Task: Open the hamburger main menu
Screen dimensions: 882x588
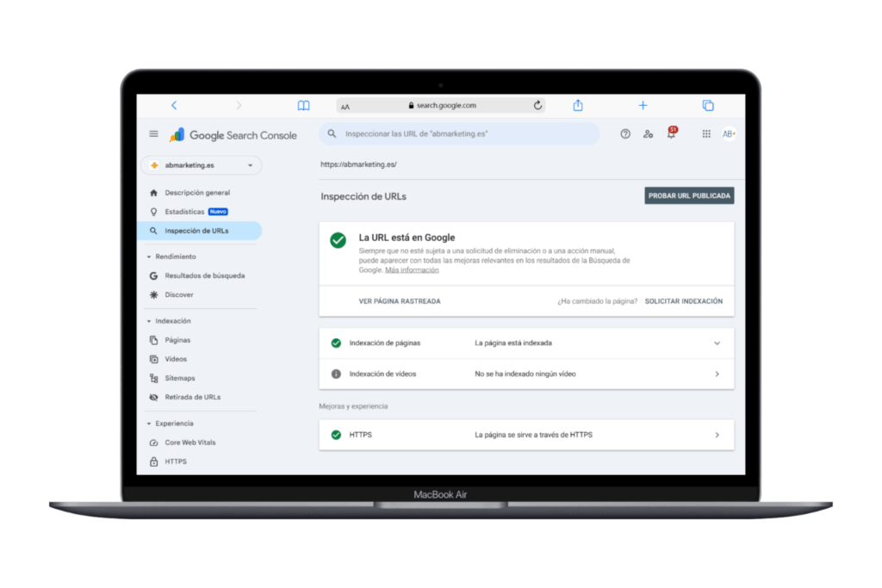Action: pyautogui.click(x=153, y=133)
